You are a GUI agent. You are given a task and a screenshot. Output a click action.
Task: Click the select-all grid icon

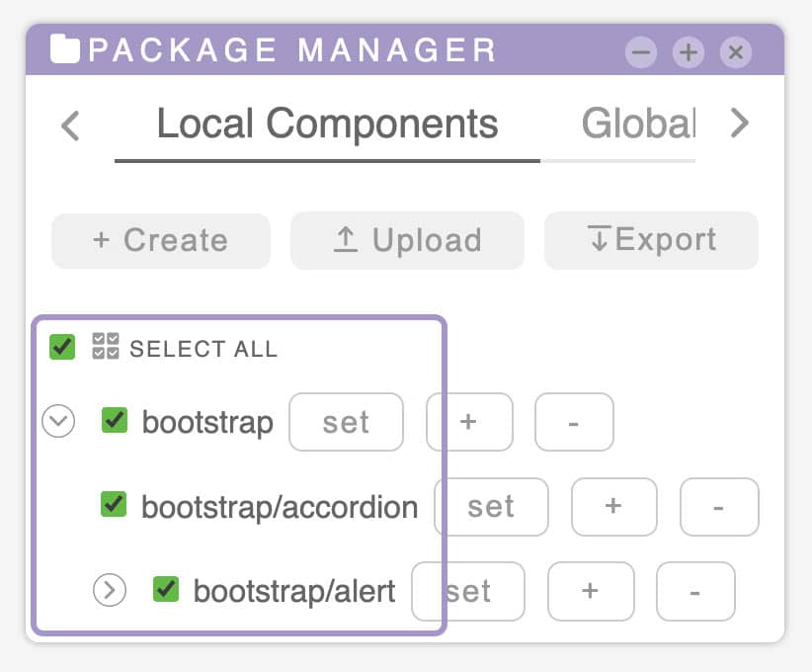(105, 346)
